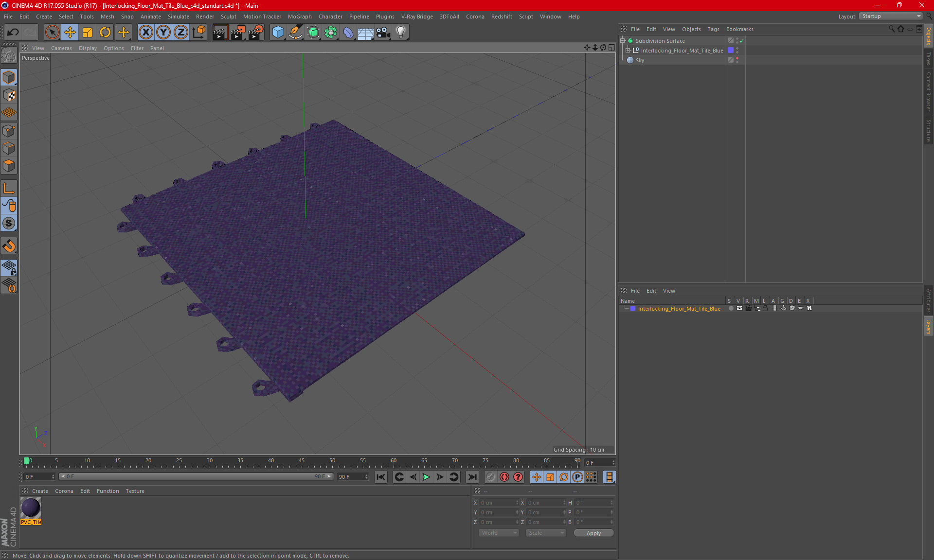Viewport: 934px width, 560px height.
Task: Click blue layer swatch of floor mat object
Action: (x=730, y=50)
